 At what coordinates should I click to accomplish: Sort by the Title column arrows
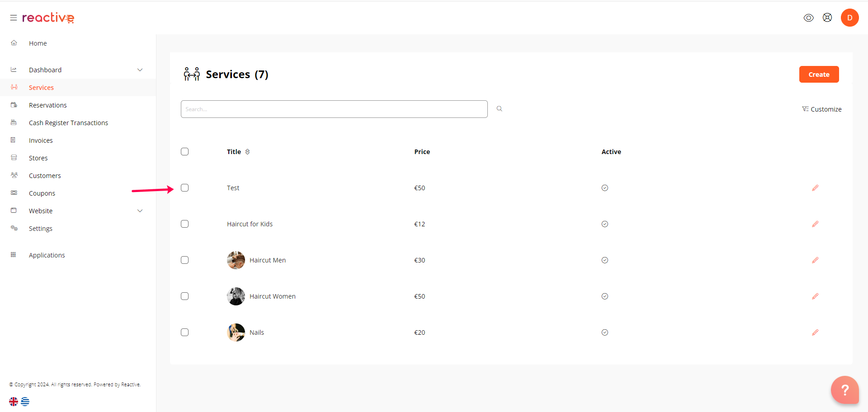pos(247,152)
